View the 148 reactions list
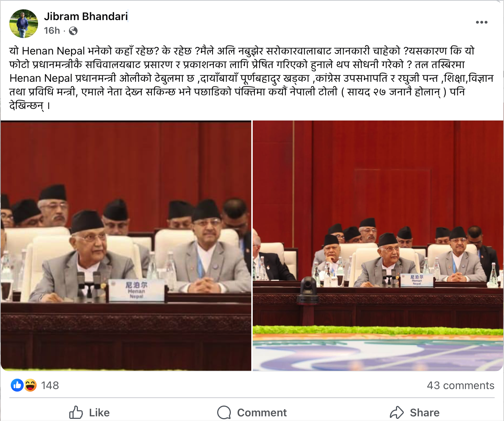The width and height of the screenshot is (504, 421). click(x=50, y=385)
